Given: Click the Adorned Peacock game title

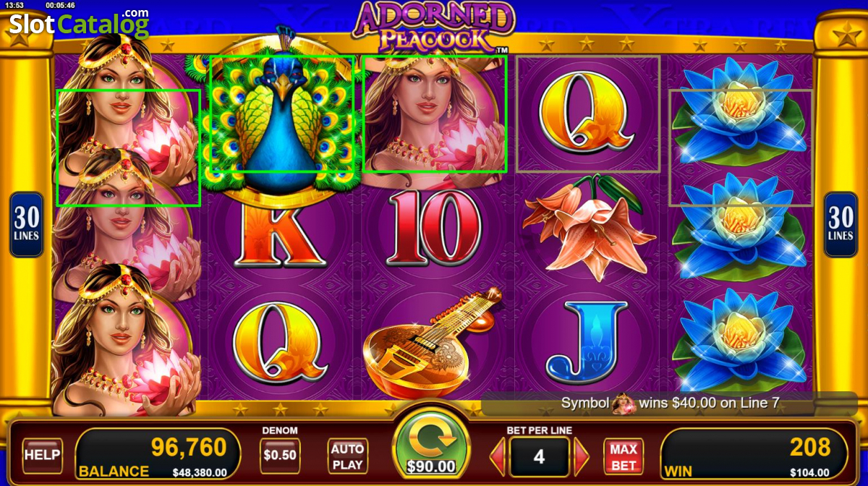Looking at the screenshot, I should (x=433, y=27).
